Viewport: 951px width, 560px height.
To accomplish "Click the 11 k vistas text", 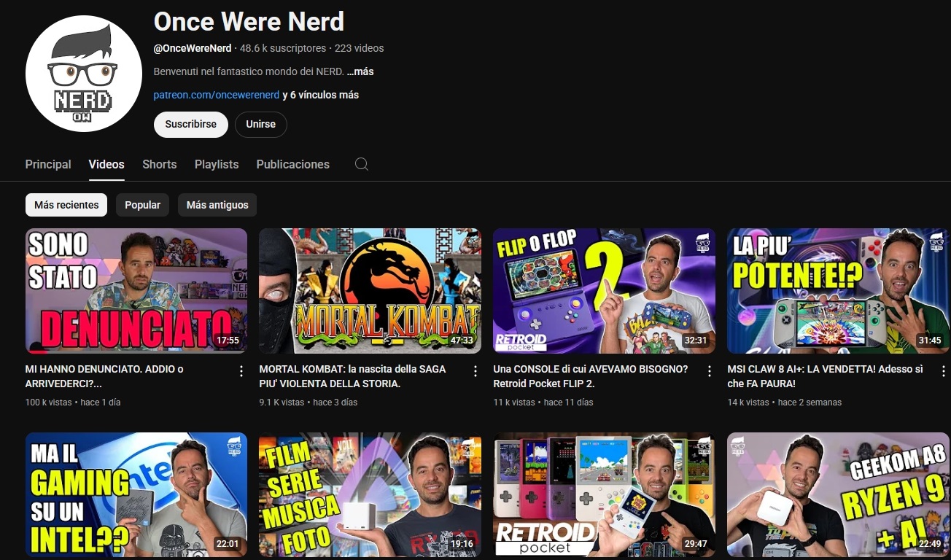I will tap(514, 402).
